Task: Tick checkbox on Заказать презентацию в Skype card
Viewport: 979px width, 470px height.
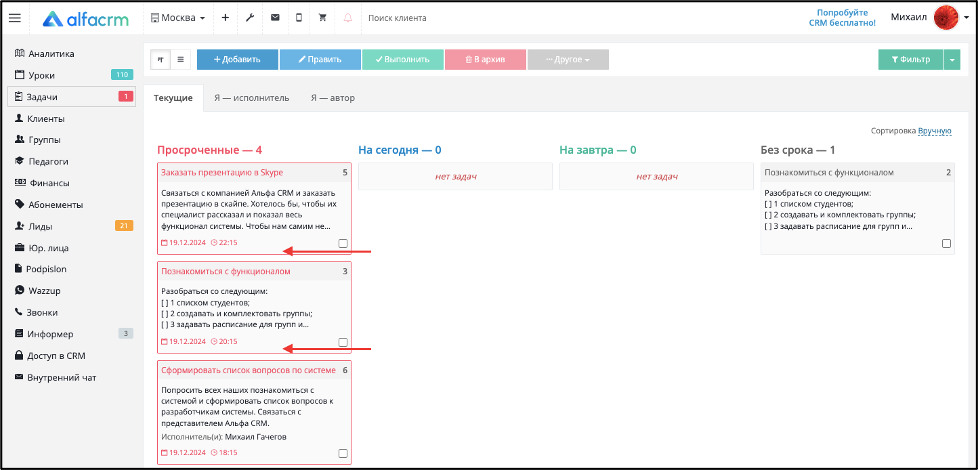Action: (343, 243)
